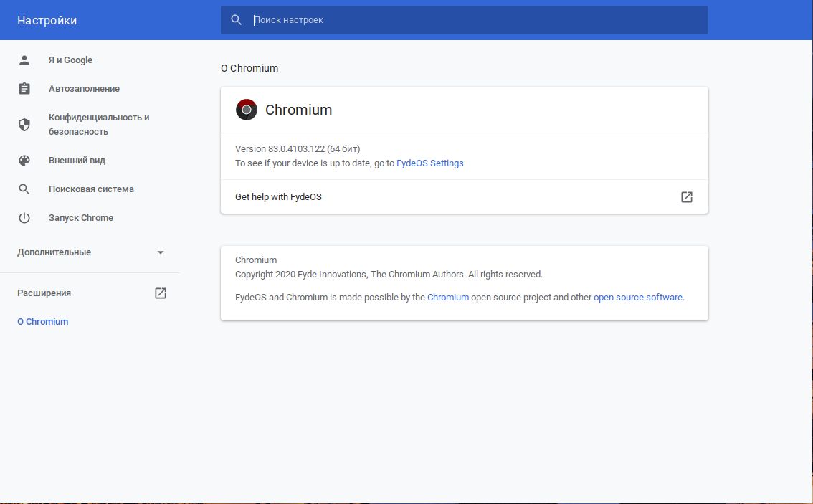Click the Дополнительные label
This screenshot has width=813, height=504.
tap(54, 252)
